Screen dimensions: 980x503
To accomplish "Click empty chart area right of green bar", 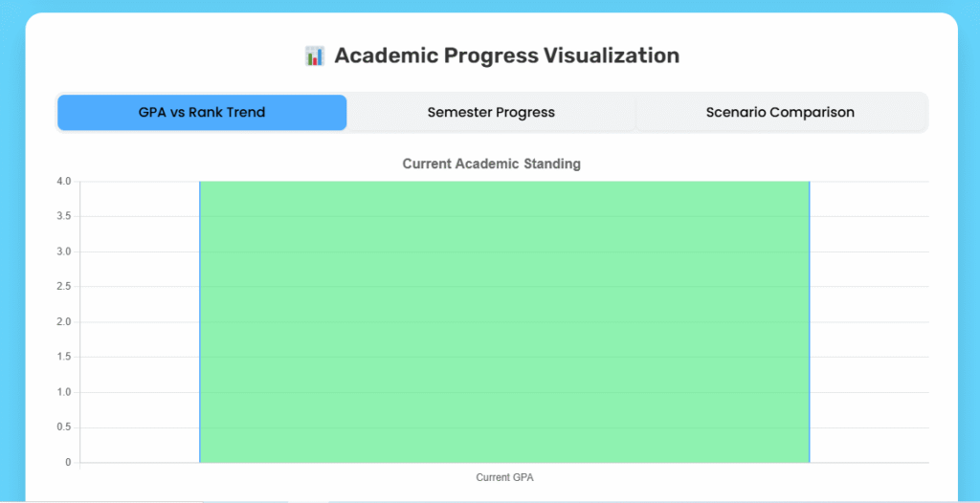I will click(x=869, y=321).
